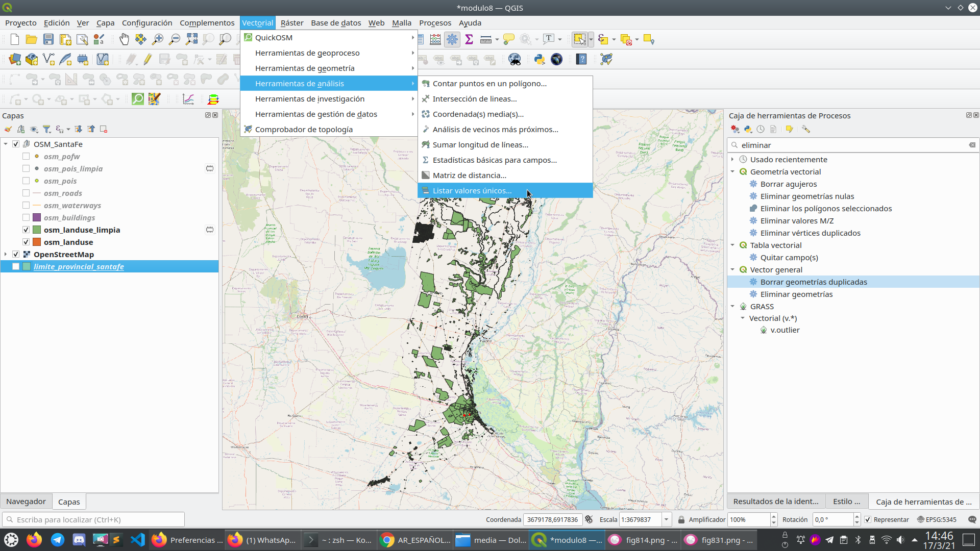Image resolution: width=980 pixels, height=551 pixels.
Task: Click the Open Project folder icon
Action: 32,39
